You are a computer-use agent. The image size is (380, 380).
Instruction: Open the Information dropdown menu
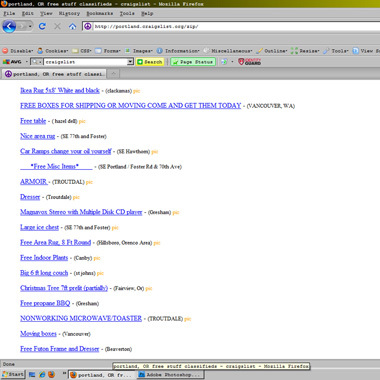click(178, 51)
